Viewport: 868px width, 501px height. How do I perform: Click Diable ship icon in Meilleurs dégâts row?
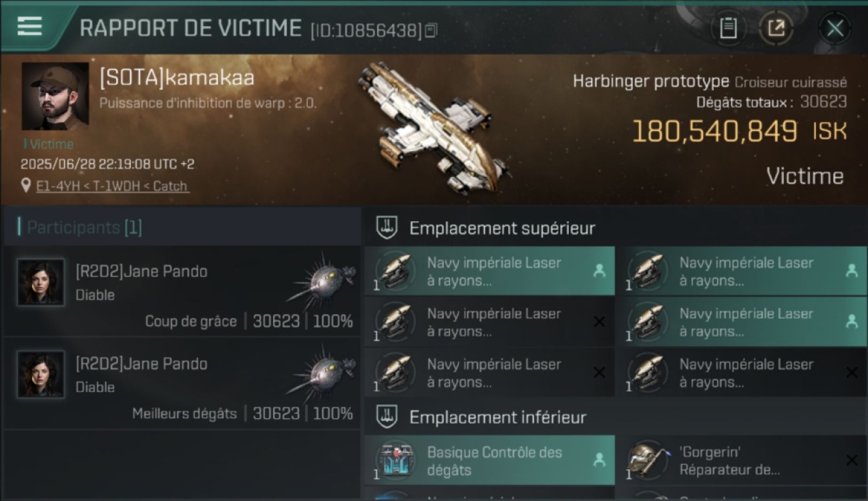pos(322,373)
